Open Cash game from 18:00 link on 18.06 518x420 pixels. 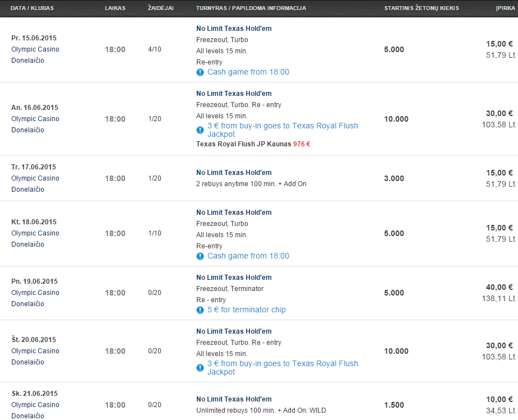pyautogui.click(x=248, y=256)
